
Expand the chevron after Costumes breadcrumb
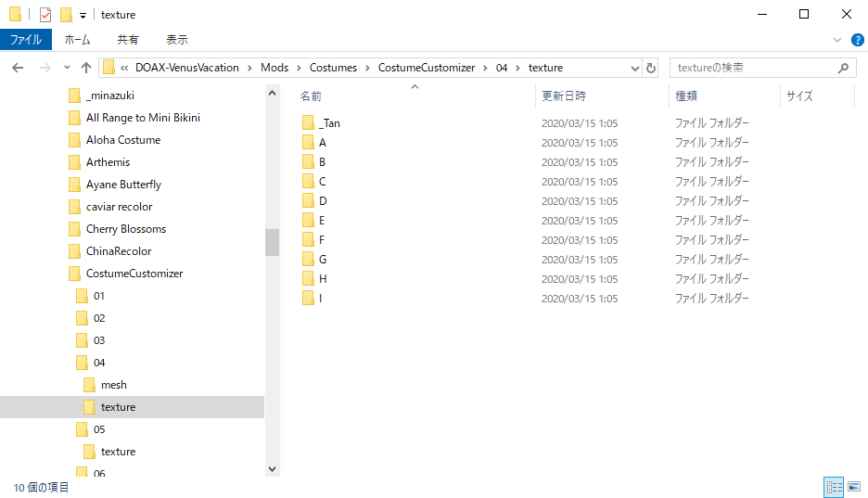click(x=367, y=68)
